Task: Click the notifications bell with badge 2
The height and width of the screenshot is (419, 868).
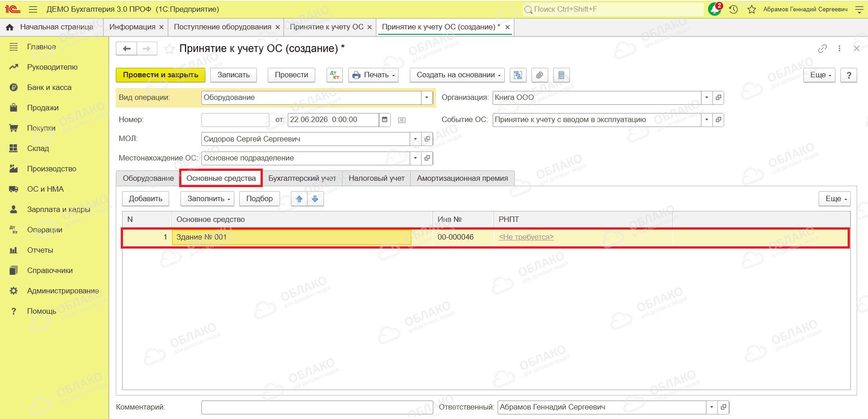Action: (x=715, y=9)
